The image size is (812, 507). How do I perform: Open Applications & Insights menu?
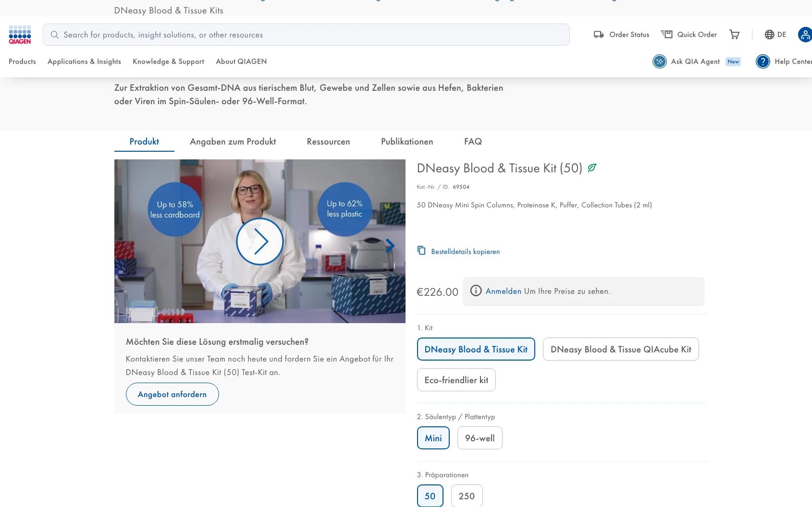point(84,61)
